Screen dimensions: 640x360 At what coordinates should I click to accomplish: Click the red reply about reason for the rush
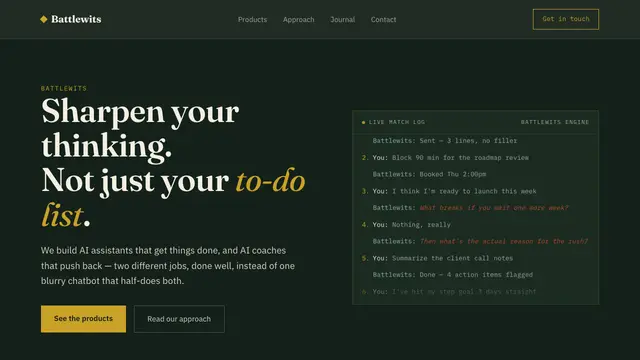504,241
